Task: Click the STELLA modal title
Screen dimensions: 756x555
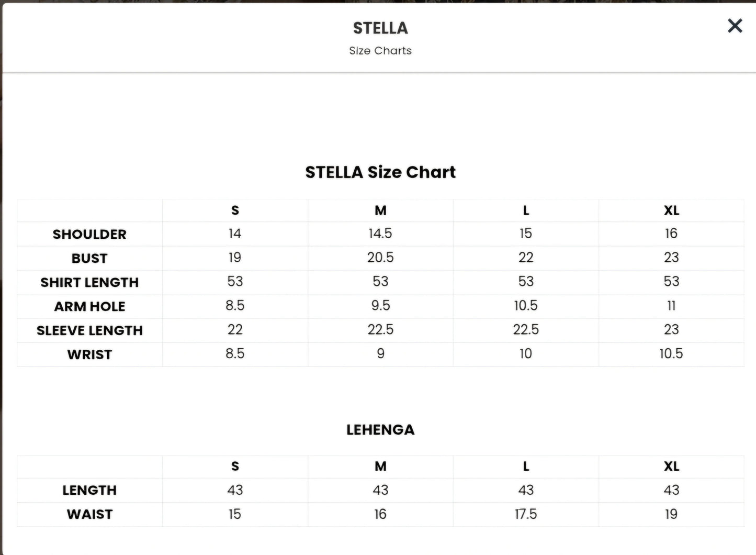Action: 380,28
